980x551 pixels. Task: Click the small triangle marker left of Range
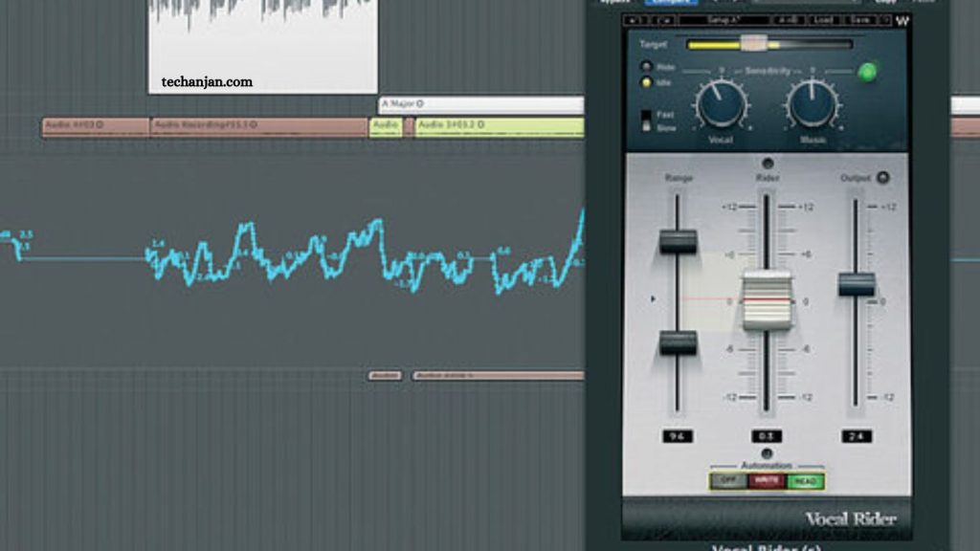tap(653, 299)
